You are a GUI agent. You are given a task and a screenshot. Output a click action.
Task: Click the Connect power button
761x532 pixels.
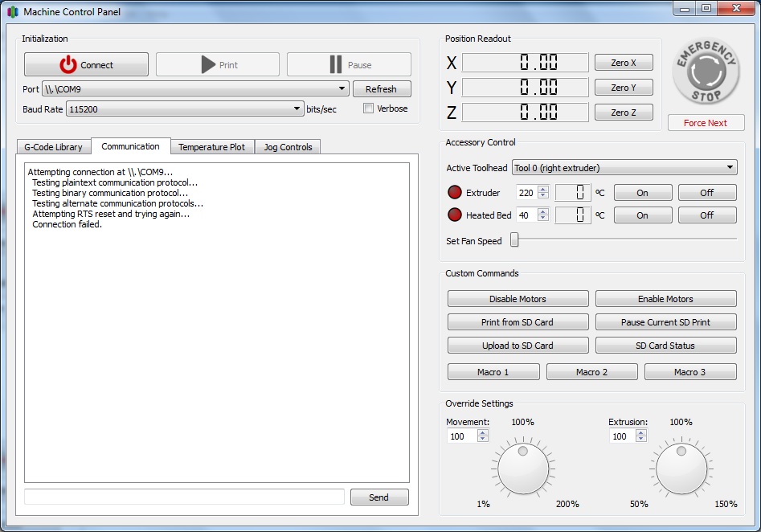pos(87,64)
